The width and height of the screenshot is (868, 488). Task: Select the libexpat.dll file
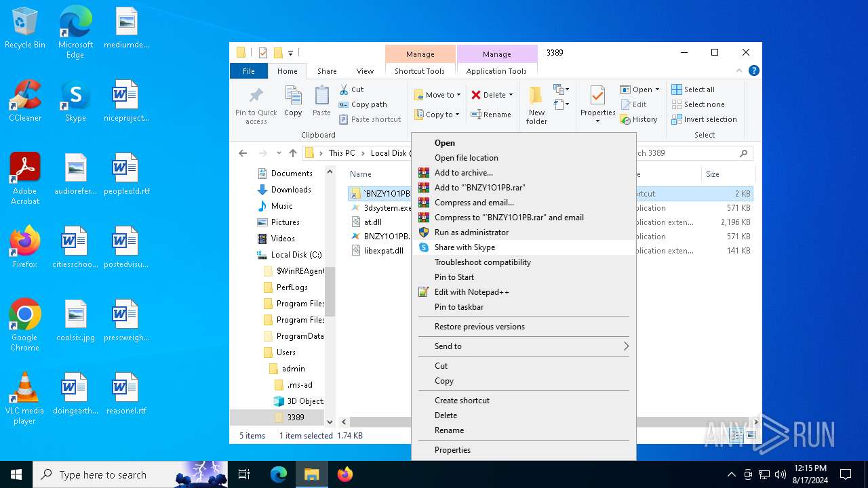[383, 251]
